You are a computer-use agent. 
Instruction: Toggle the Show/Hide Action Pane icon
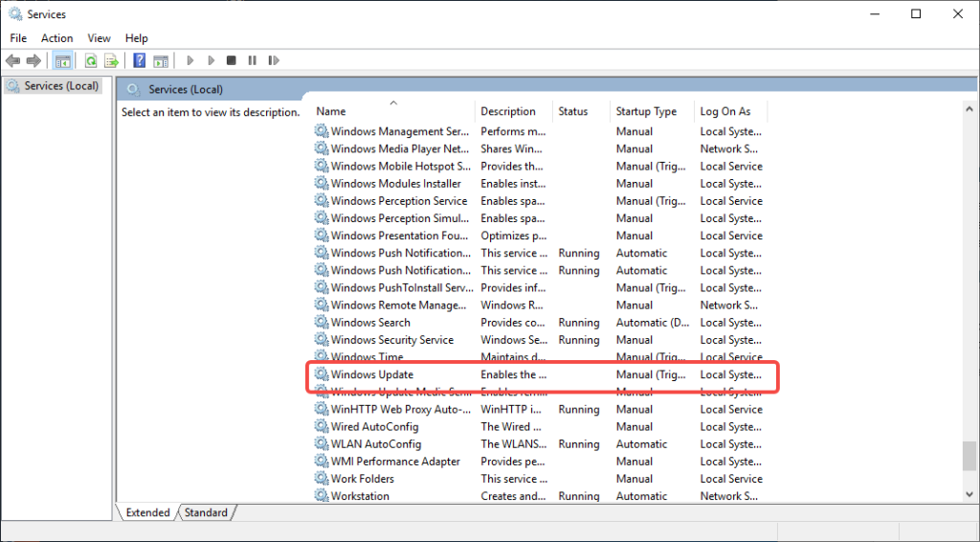161,60
